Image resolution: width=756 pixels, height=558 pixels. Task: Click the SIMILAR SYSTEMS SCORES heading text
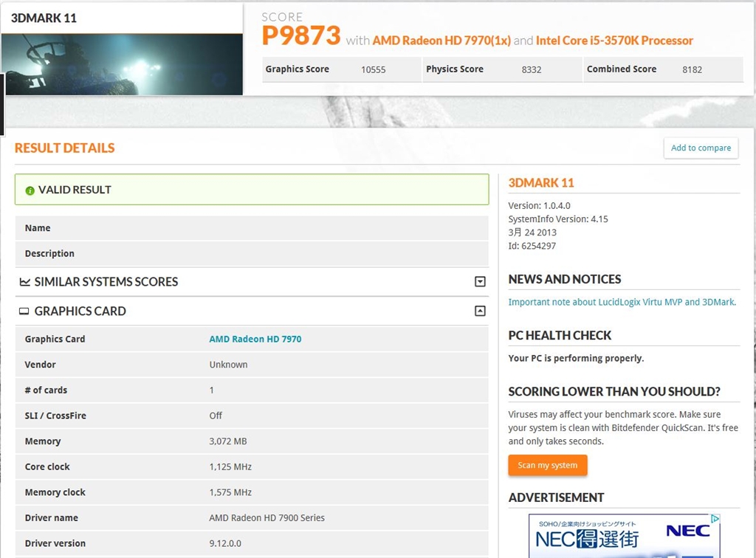click(106, 282)
